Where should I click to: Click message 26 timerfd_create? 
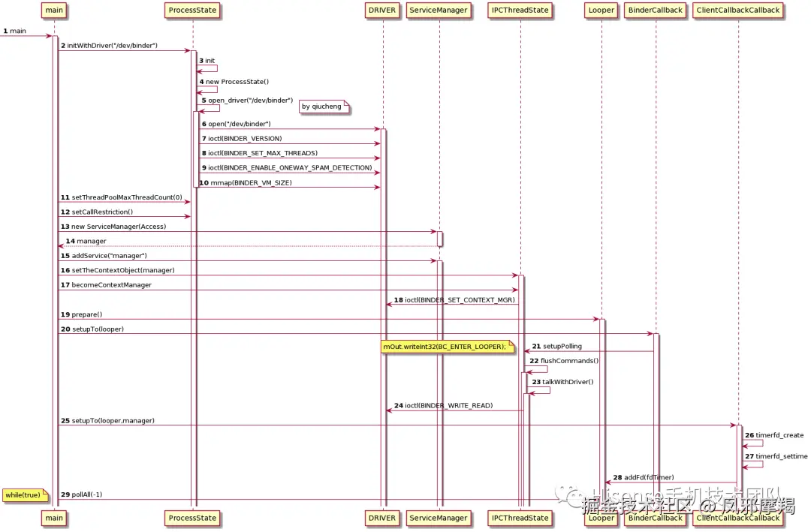click(x=774, y=435)
